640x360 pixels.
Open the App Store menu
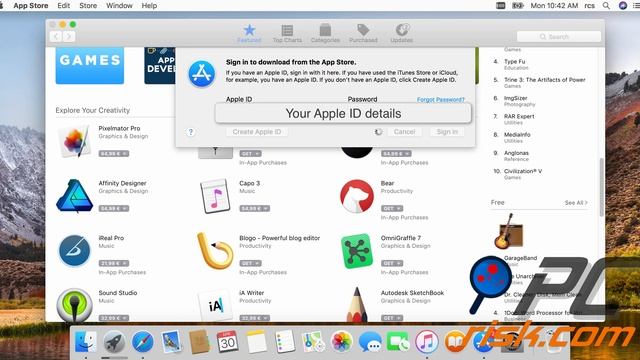[x=31, y=6]
